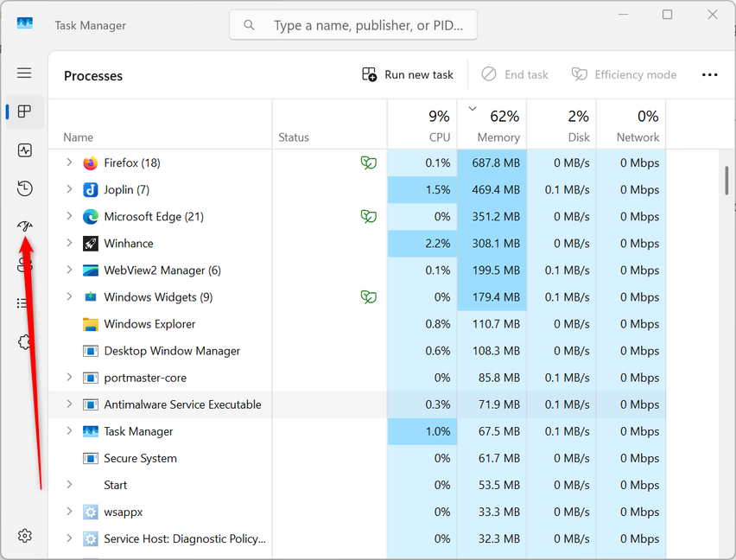Expand the Winhance process entry
This screenshot has height=560, width=736.
(69, 243)
